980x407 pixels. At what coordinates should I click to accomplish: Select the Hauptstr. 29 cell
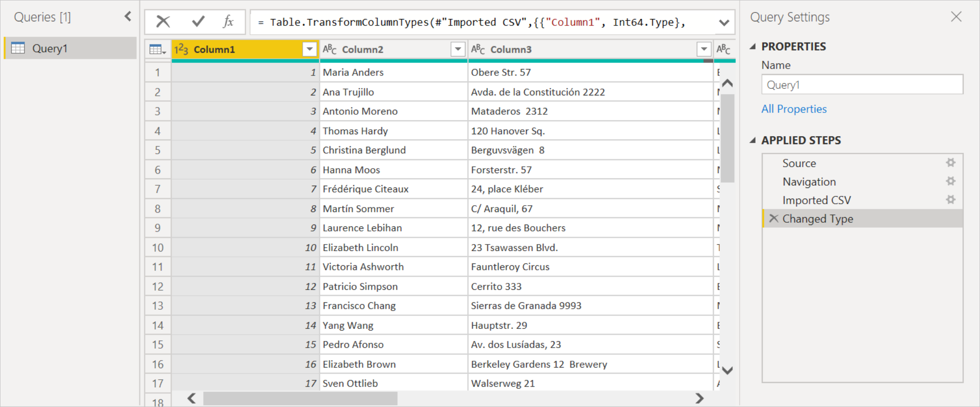coord(591,325)
